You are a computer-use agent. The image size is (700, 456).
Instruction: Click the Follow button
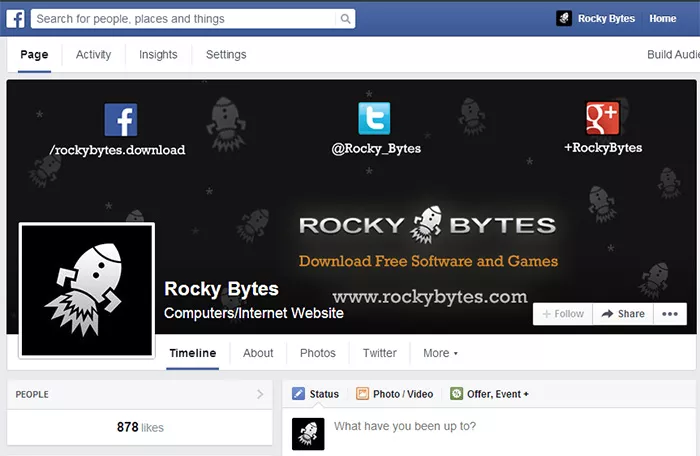point(563,314)
